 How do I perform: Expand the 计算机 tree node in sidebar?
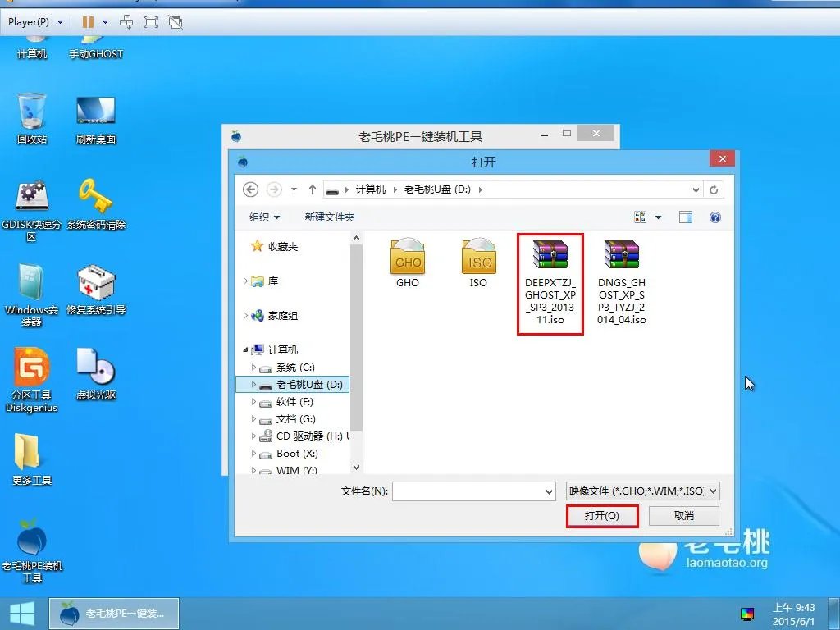click(x=244, y=349)
